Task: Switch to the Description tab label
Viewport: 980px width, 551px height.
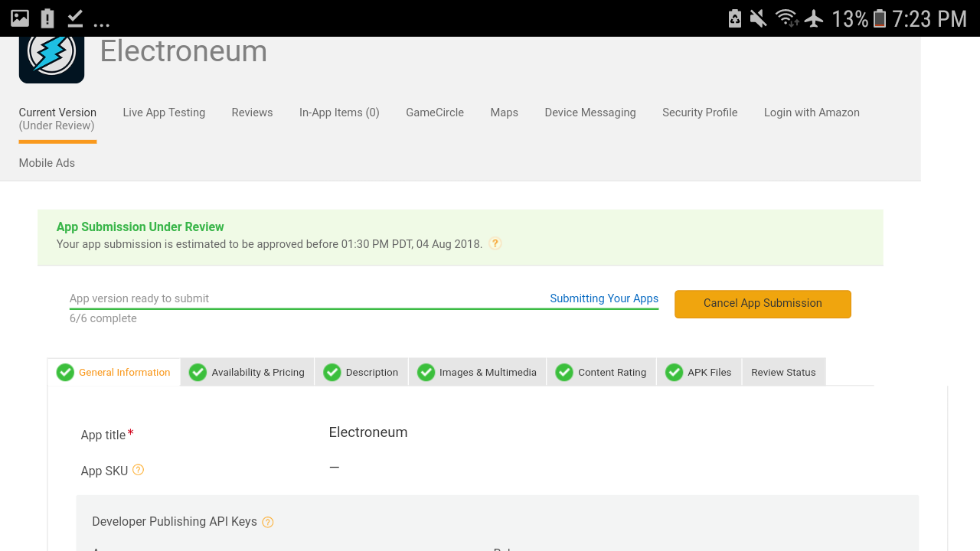Action: (372, 373)
